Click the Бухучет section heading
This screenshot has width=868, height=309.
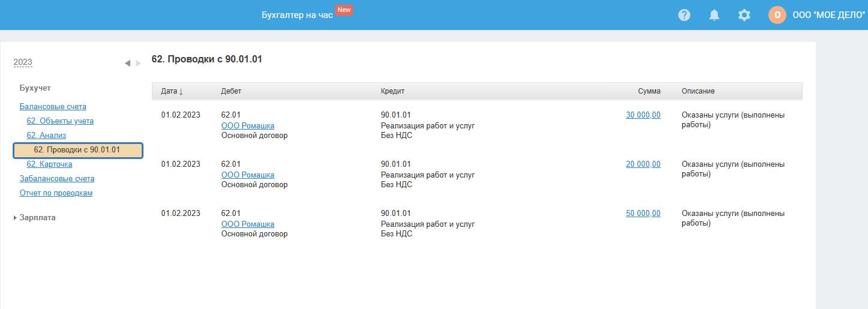click(35, 88)
